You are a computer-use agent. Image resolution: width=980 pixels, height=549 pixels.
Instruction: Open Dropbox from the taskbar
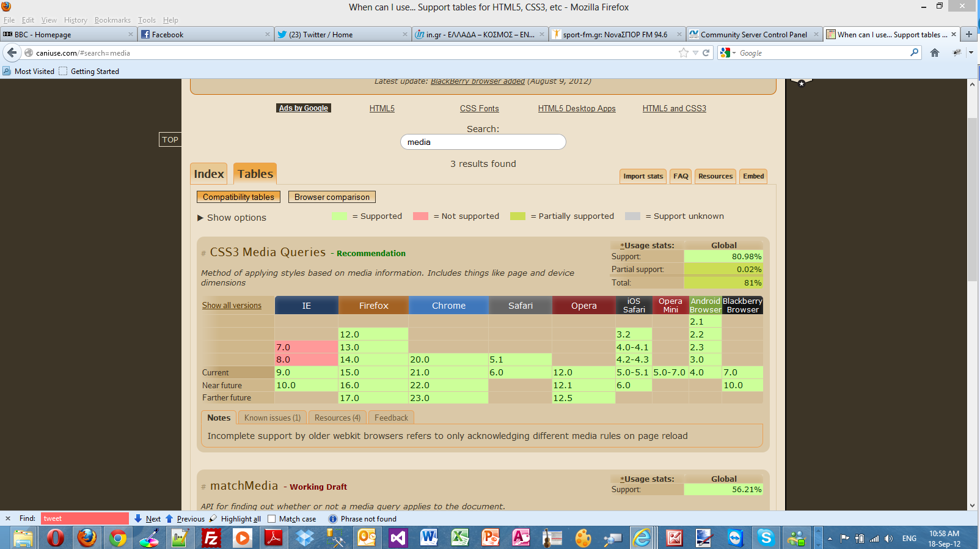pos(304,538)
